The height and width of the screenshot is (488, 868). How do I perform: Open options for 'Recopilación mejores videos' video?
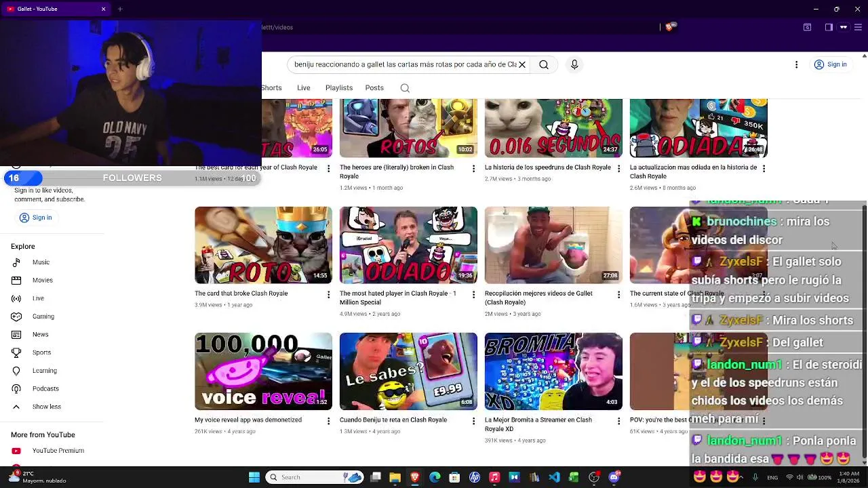(618, 294)
